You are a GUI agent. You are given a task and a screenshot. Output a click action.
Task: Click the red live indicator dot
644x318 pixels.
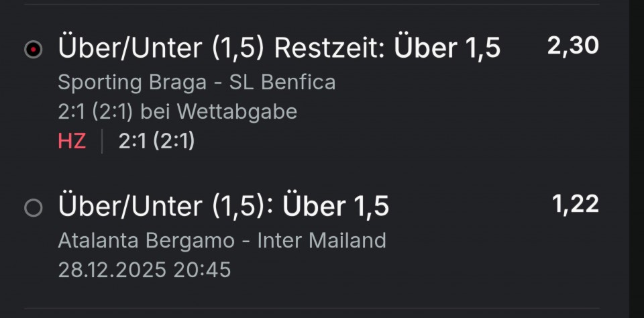coord(33,50)
